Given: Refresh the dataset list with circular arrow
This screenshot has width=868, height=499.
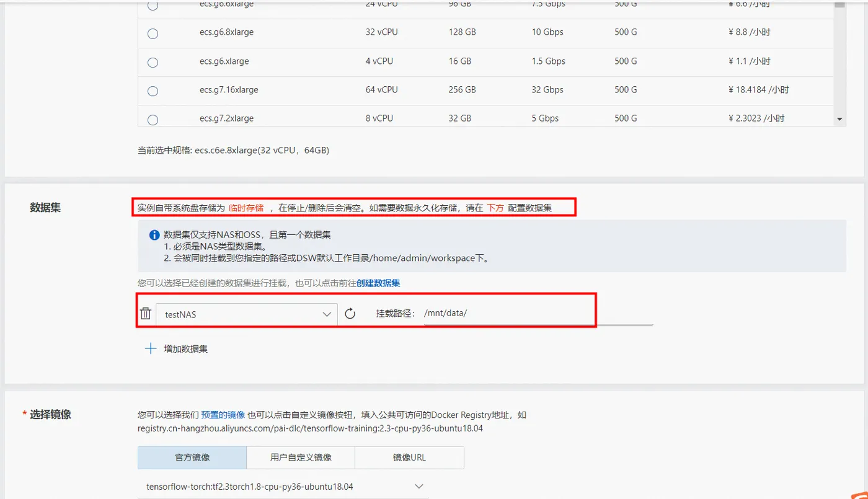Looking at the screenshot, I should [x=350, y=314].
